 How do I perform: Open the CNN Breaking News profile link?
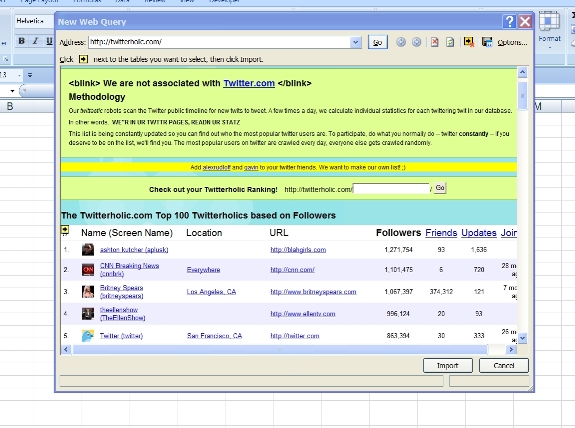pos(129,270)
